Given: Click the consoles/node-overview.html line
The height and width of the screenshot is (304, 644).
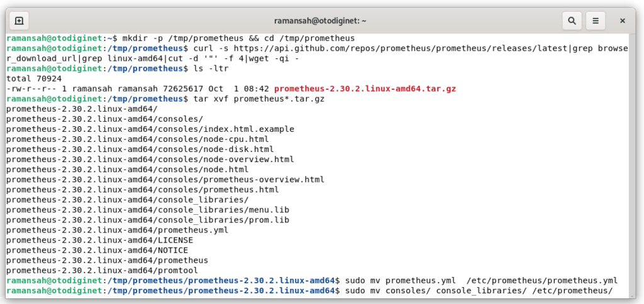Looking at the screenshot, I should (x=150, y=160).
